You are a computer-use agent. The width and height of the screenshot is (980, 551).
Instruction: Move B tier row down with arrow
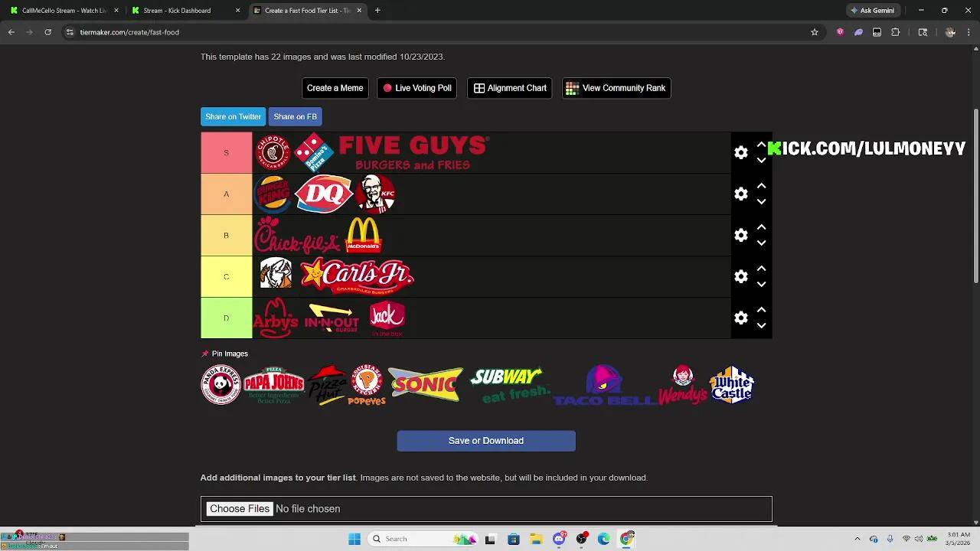[x=761, y=243]
